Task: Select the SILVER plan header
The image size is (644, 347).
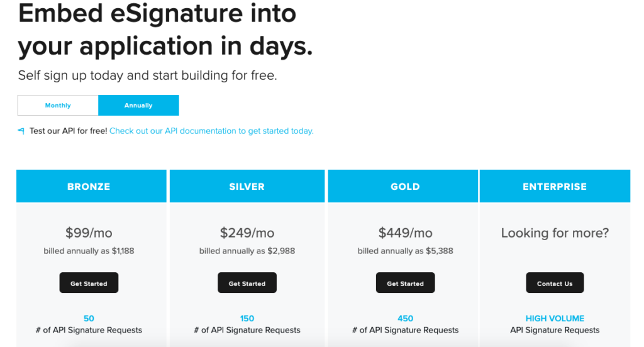Action: (247, 187)
